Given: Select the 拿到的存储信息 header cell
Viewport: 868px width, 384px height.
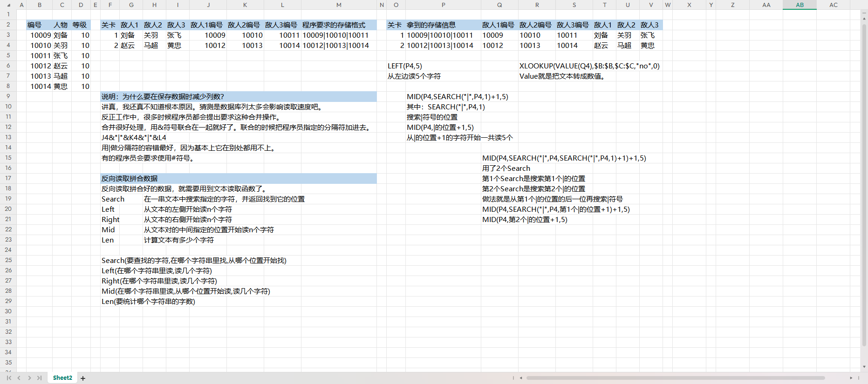Looking at the screenshot, I should [443, 25].
